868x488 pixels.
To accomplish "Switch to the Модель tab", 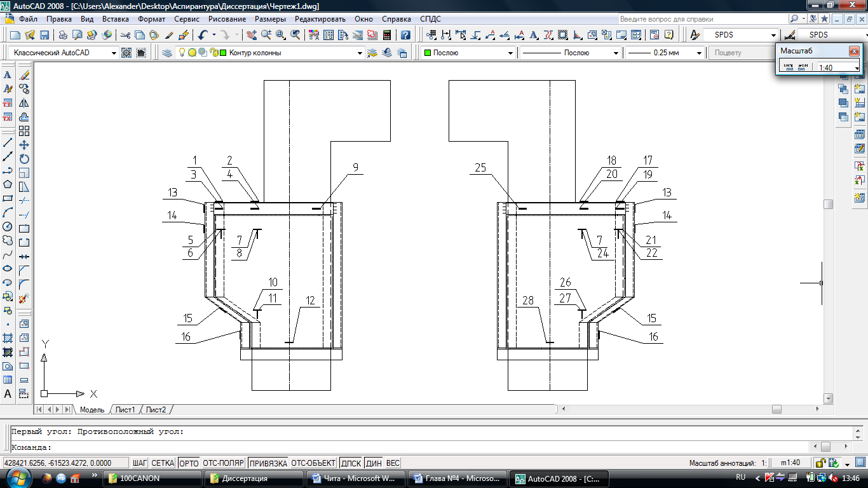I will 92,410.
